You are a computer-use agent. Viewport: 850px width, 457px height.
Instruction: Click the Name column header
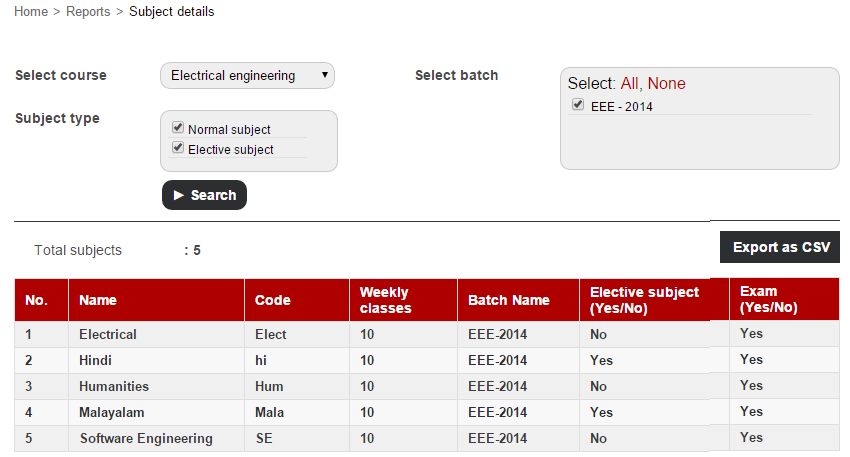tap(156, 300)
